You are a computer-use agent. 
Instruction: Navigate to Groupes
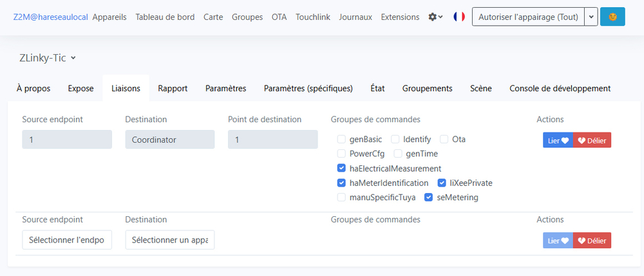point(247,17)
